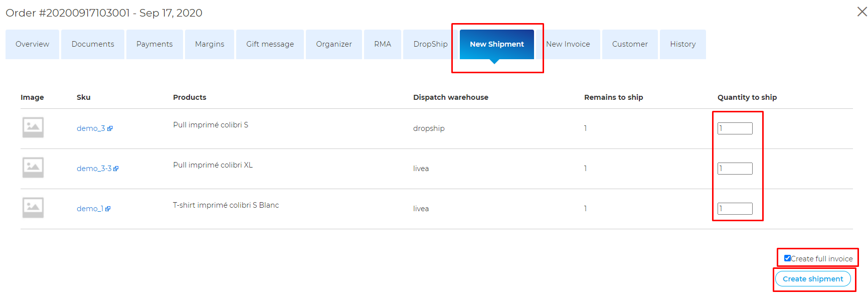The image size is (868, 304).
Task: Open external link icon next to demo_3-3
Action: (x=116, y=169)
